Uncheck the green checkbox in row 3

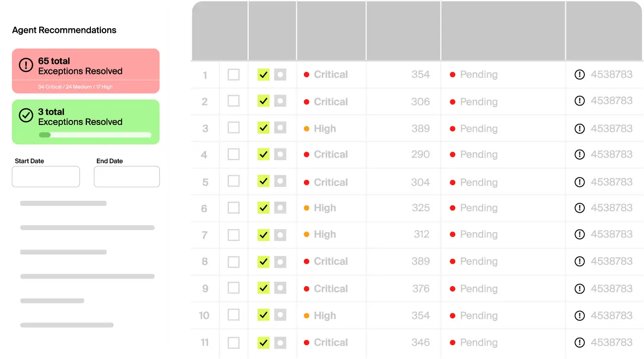point(263,128)
